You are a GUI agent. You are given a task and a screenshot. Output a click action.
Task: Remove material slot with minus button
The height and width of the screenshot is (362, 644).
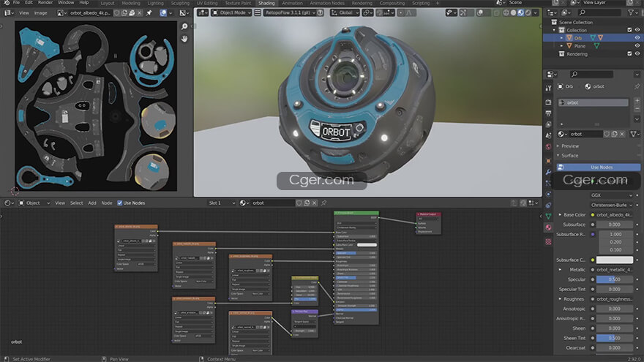[x=637, y=109]
